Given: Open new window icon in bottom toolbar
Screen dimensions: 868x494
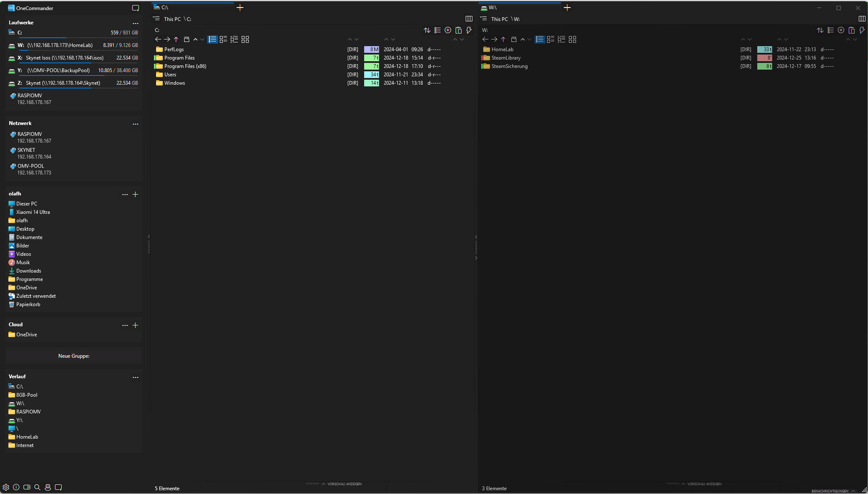Looking at the screenshot, I should (x=59, y=487).
